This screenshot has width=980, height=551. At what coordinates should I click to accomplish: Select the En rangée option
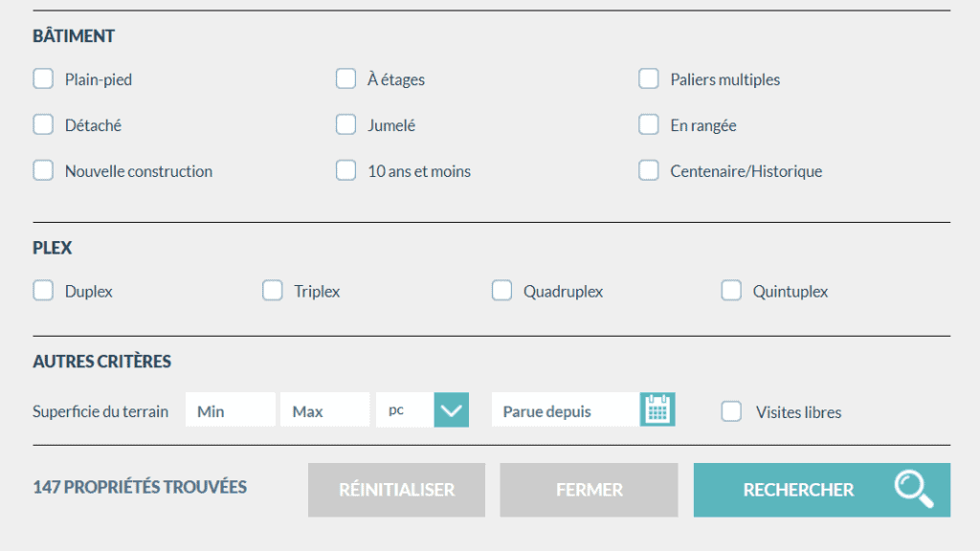[648, 124]
